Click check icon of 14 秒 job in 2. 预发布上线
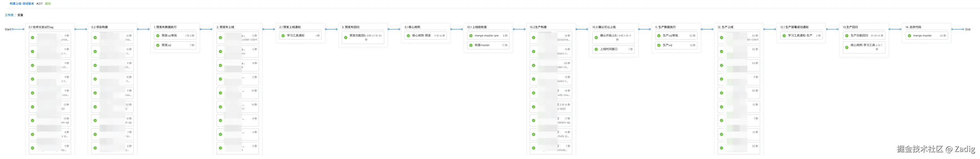Viewport: 980px width, 159px height. [220, 107]
